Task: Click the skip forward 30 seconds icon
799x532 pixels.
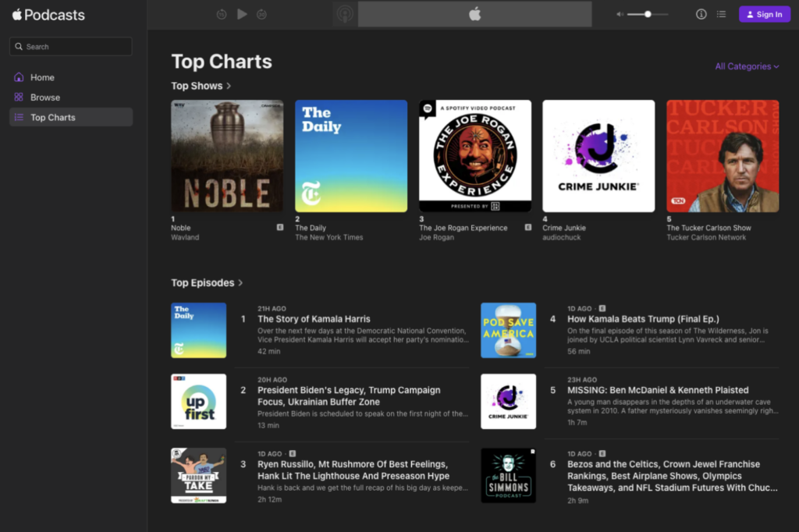Action: [x=261, y=14]
